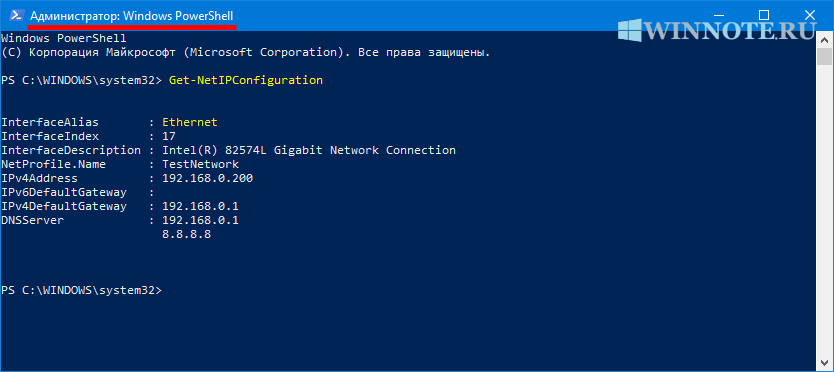Maximize the PowerShell window
Screen dimensions: 834x372
pos(764,15)
